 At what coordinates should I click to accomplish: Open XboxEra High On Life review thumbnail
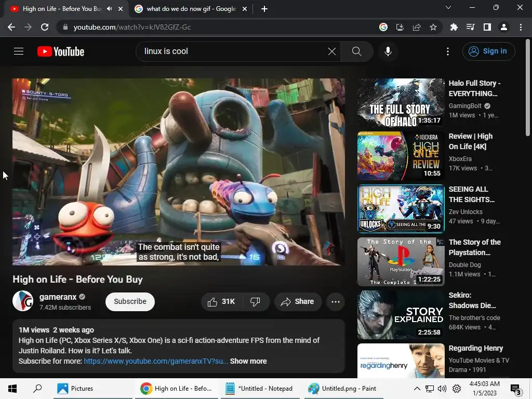click(x=401, y=156)
